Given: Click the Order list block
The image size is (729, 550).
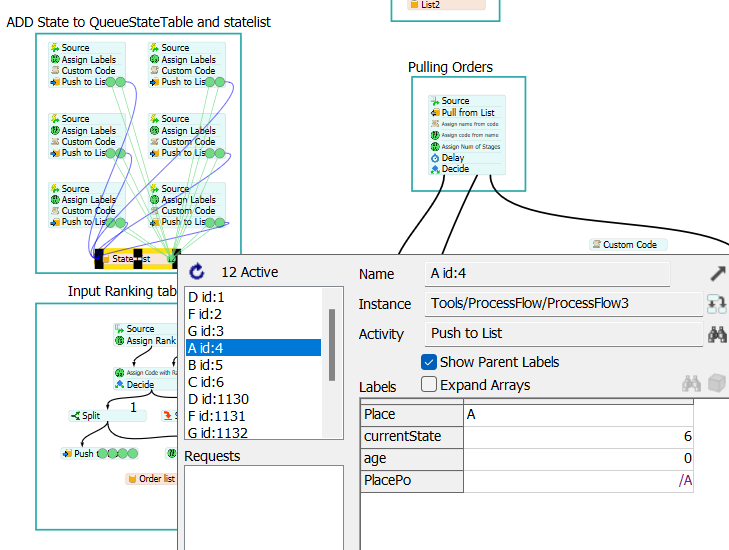Looking at the screenshot, I should (x=151, y=478).
